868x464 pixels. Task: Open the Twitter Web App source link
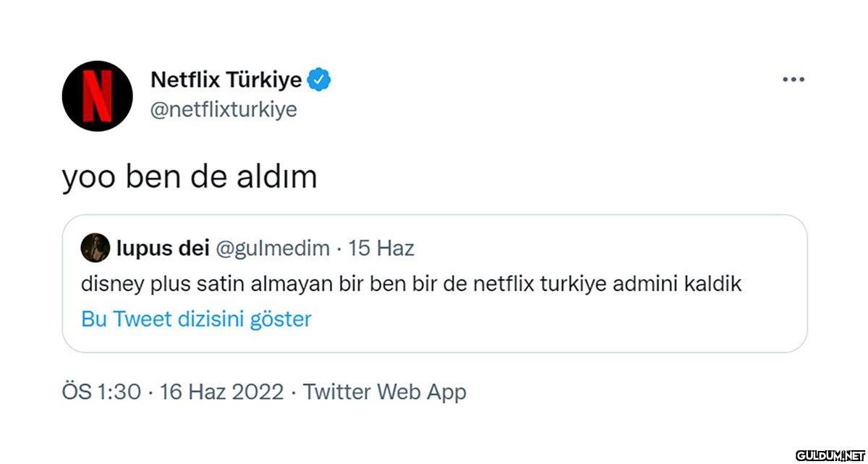[385, 392]
